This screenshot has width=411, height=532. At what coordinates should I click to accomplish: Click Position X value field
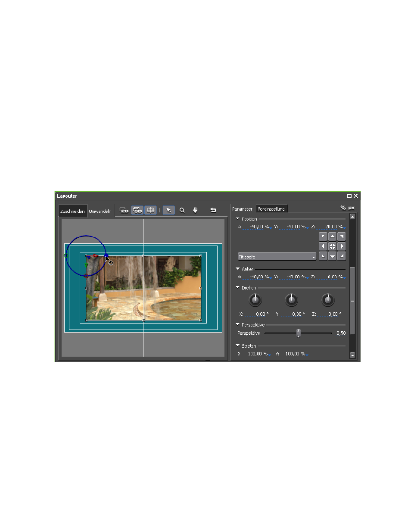coord(257,227)
